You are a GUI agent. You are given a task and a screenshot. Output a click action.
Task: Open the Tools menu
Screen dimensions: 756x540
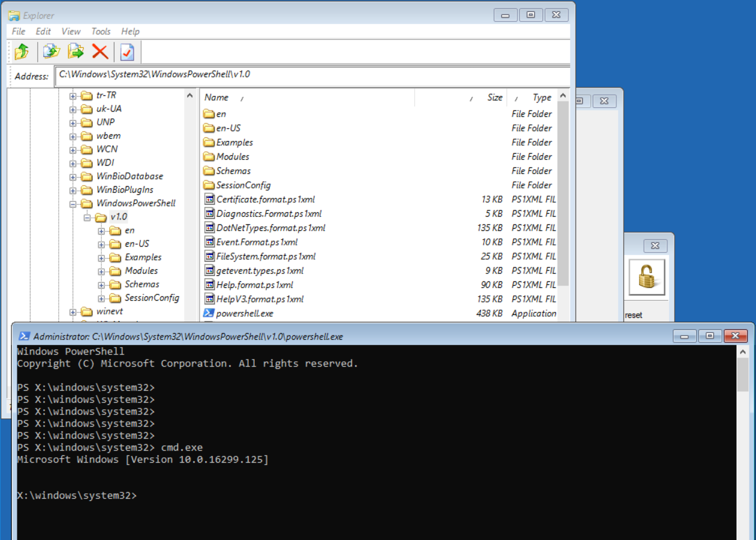[101, 31]
